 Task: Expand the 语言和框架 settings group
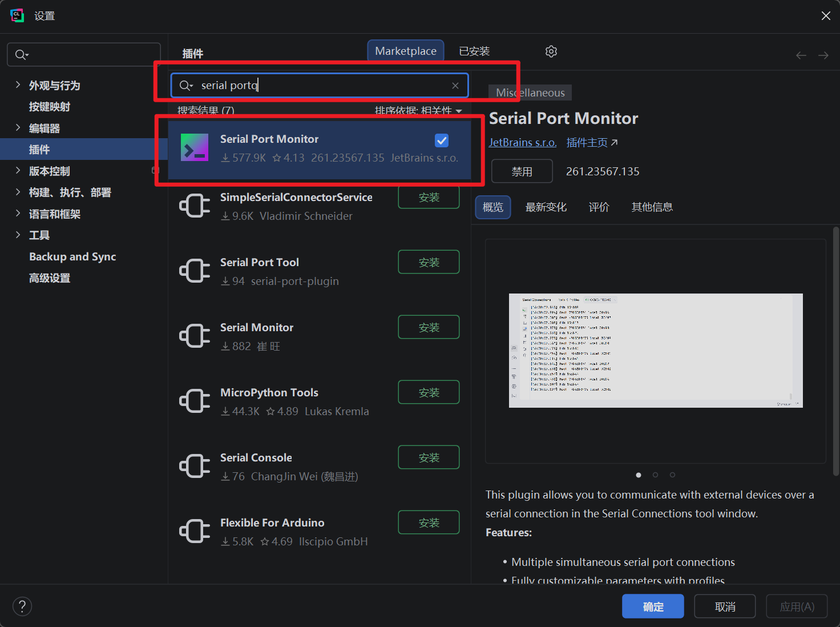point(18,214)
